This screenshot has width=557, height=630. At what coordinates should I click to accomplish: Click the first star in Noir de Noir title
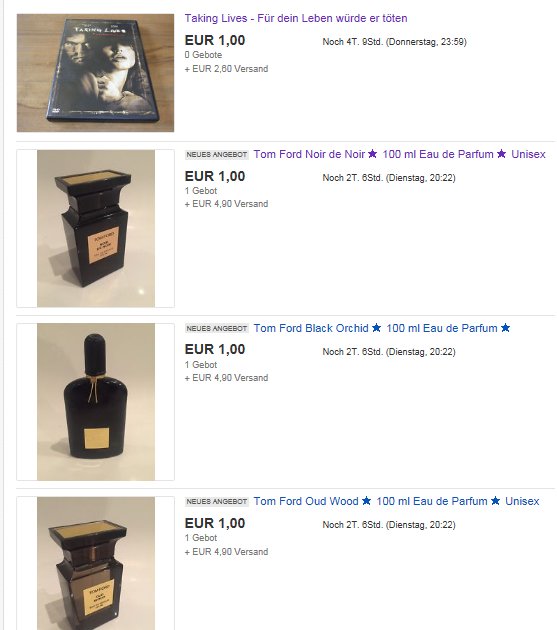(x=373, y=153)
